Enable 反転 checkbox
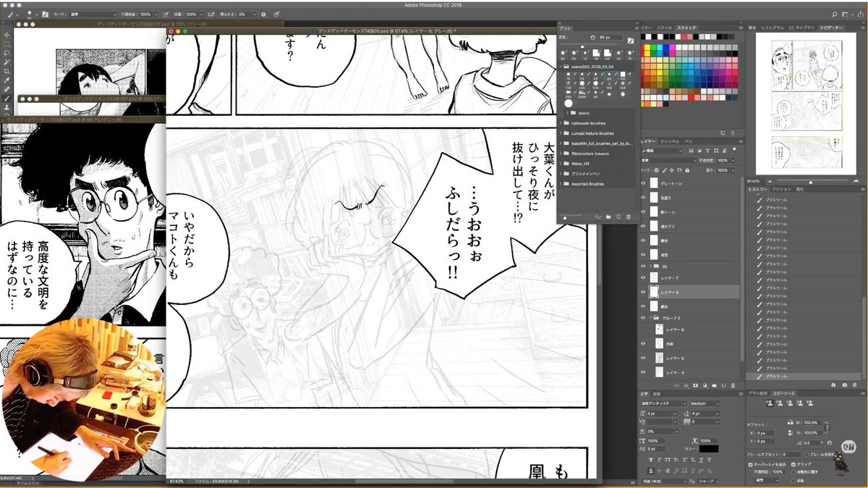This screenshot has height=488, width=868. [793, 481]
